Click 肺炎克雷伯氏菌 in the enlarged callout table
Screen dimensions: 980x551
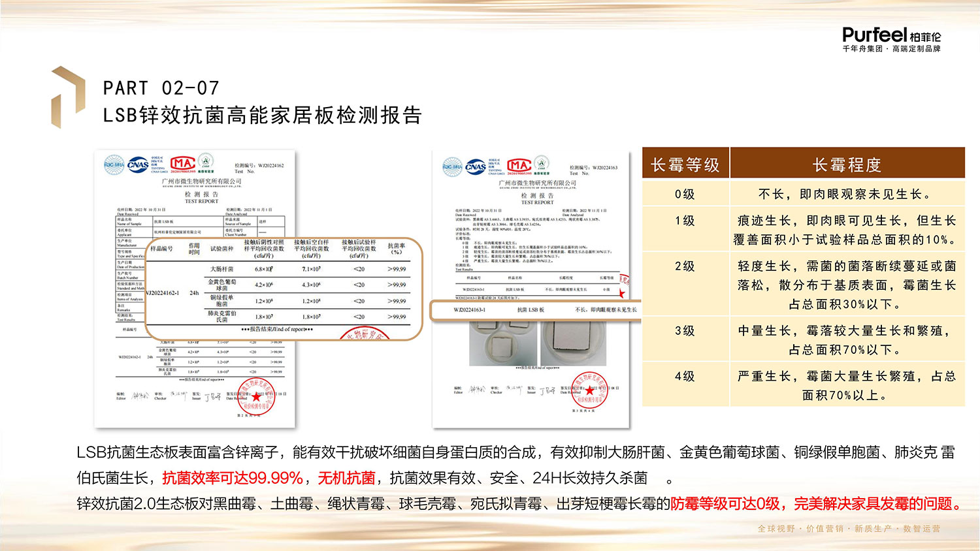pos(221,317)
